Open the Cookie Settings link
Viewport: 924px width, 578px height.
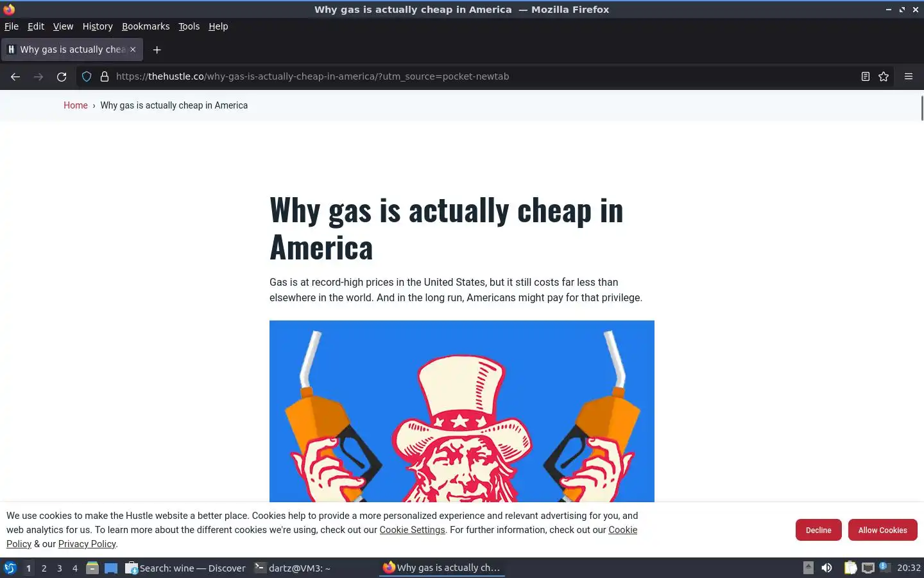pyautogui.click(x=412, y=530)
